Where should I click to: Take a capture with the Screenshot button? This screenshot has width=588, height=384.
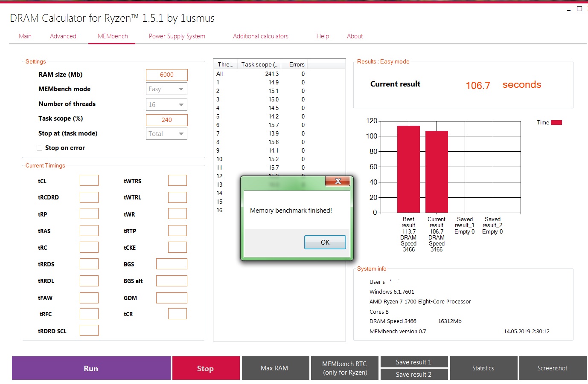(553, 368)
